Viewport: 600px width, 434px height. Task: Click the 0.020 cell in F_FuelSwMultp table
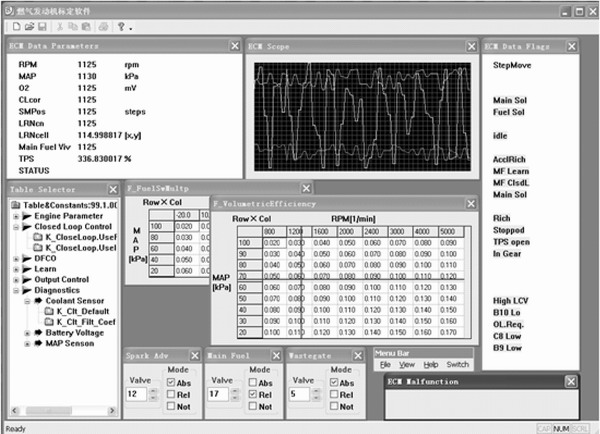click(184, 228)
